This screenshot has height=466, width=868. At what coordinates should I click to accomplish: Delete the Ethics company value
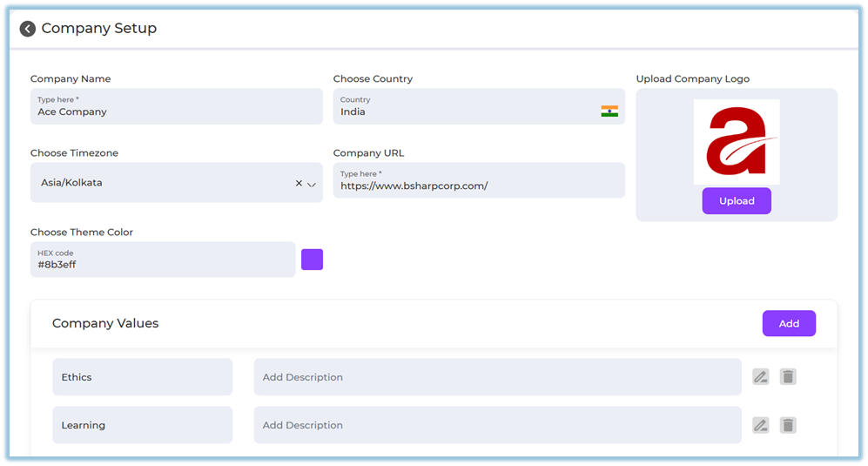coord(788,377)
